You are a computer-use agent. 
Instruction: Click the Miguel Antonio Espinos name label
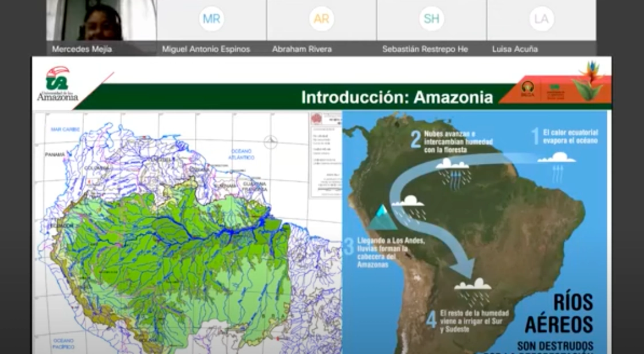[206, 49]
